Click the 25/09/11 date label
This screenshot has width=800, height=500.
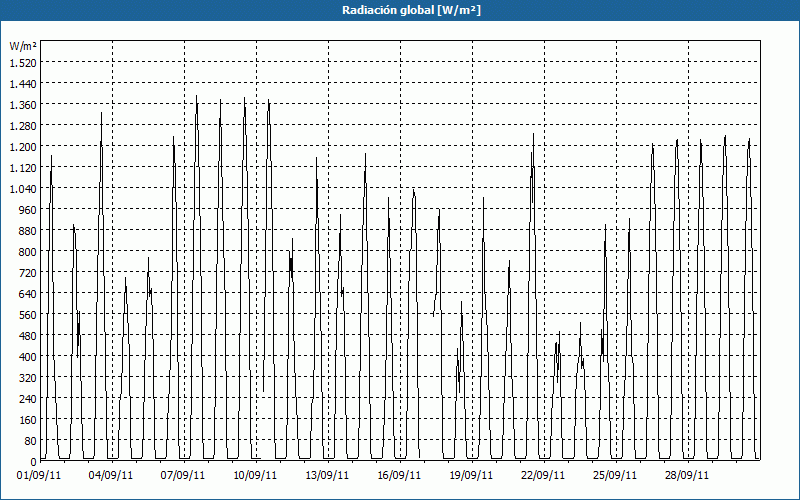(x=615, y=476)
